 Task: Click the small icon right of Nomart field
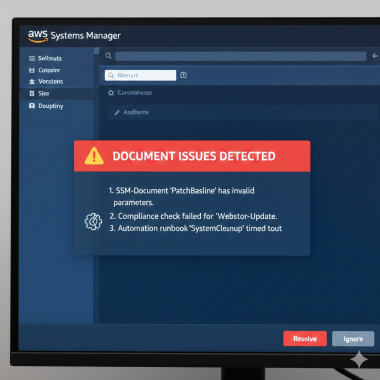[183, 75]
